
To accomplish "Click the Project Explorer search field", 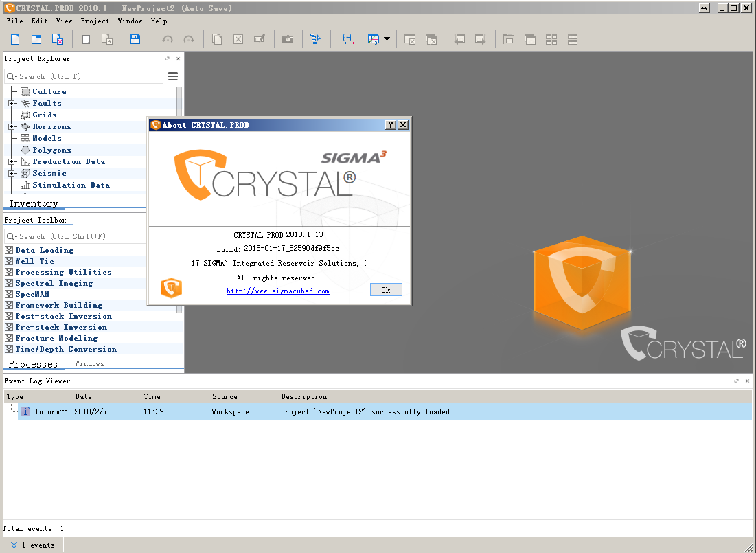I will [84, 76].
